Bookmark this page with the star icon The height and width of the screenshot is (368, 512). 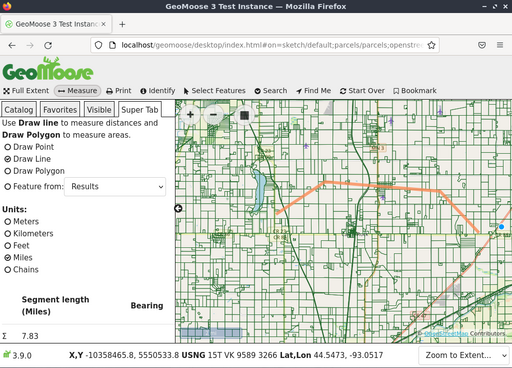431,45
